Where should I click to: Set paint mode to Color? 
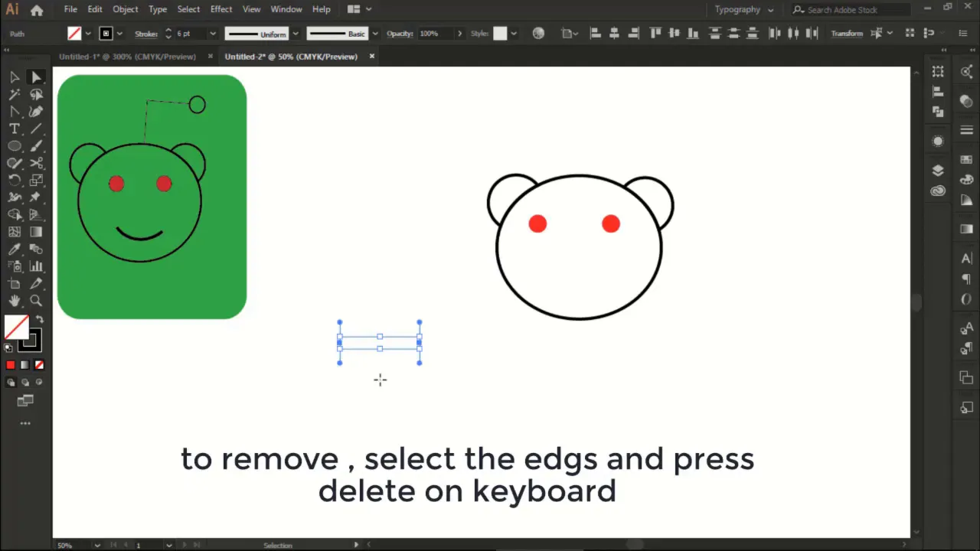11,365
